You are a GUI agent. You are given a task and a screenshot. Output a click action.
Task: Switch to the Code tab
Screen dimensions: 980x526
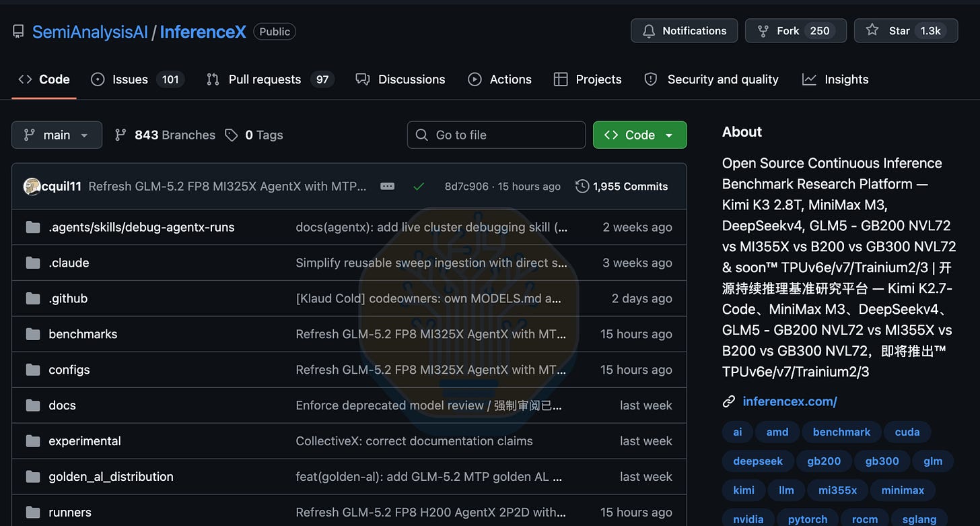coord(44,79)
